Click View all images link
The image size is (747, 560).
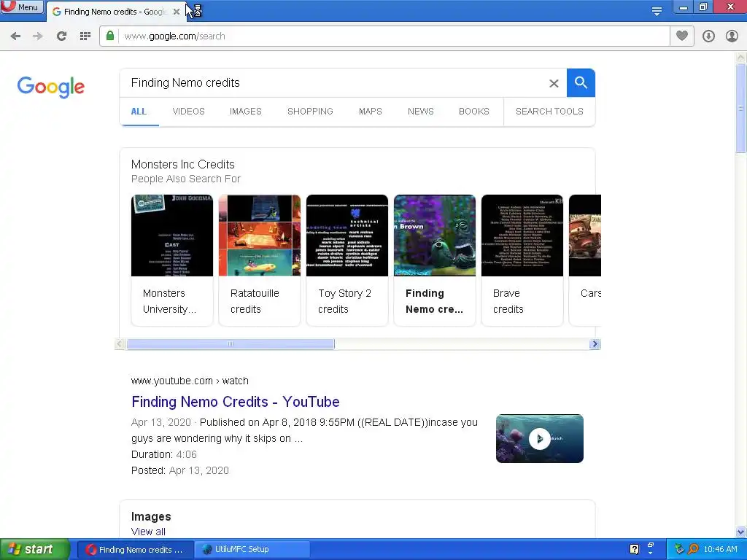[x=148, y=532]
